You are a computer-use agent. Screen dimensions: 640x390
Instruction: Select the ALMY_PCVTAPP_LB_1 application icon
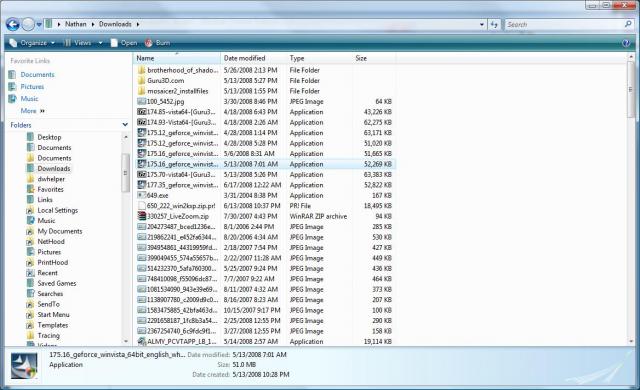[x=142, y=341]
